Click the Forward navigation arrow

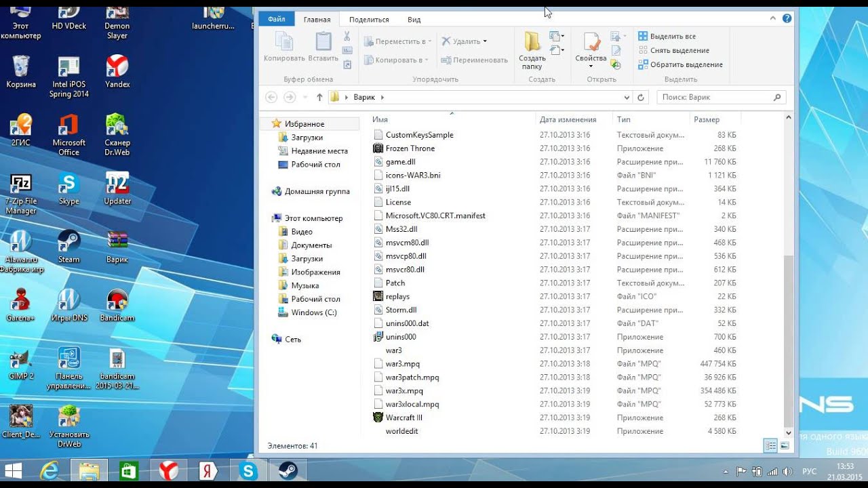[x=290, y=98]
